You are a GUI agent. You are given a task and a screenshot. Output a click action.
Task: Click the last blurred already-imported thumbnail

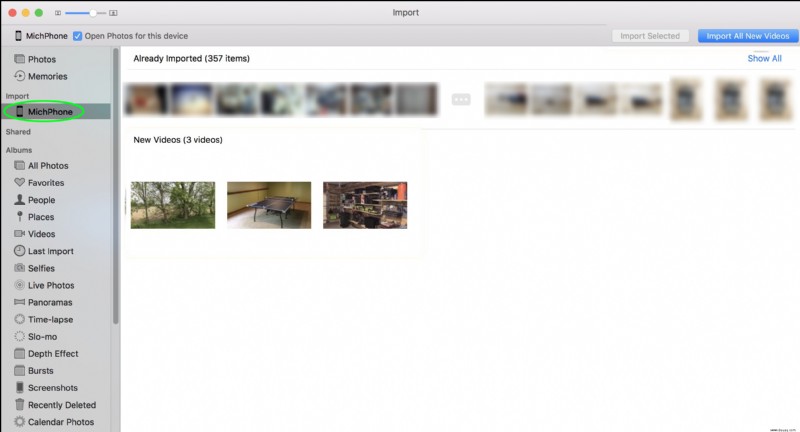coord(776,99)
